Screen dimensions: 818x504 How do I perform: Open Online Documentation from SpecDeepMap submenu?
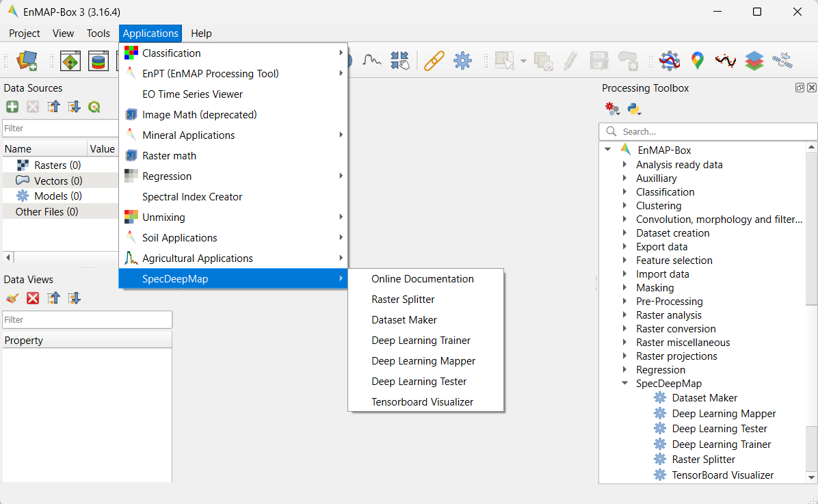425,279
